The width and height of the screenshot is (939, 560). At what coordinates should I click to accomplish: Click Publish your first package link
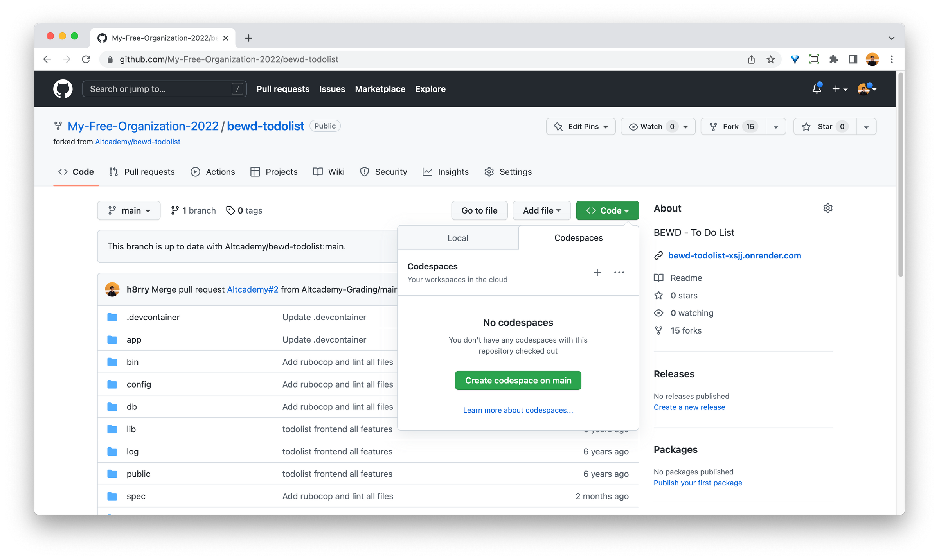(698, 483)
